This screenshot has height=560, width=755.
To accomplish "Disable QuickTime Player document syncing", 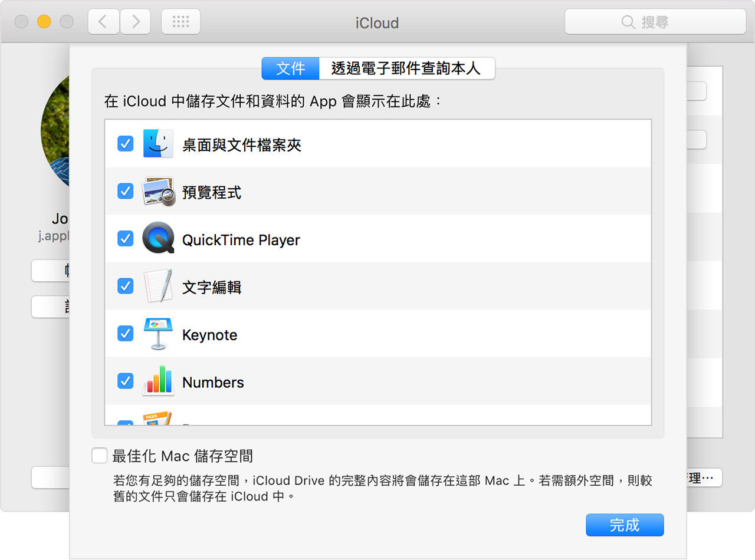I will 125,239.
